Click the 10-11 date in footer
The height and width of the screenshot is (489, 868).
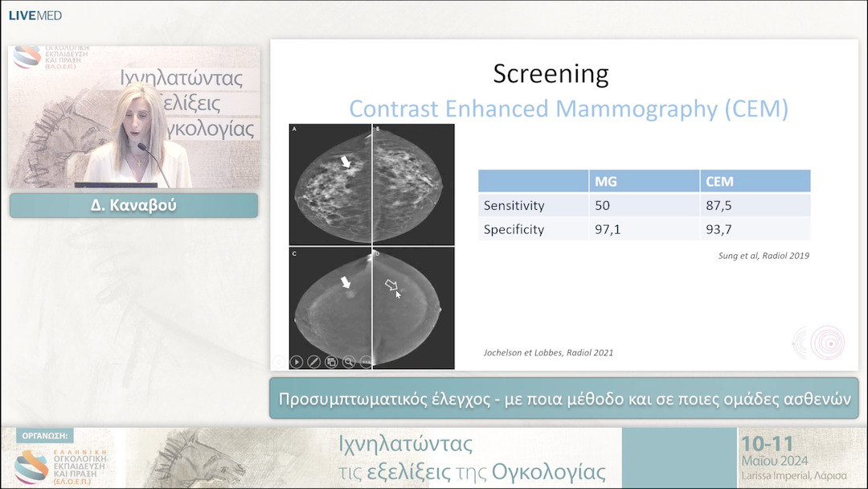point(768,444)
